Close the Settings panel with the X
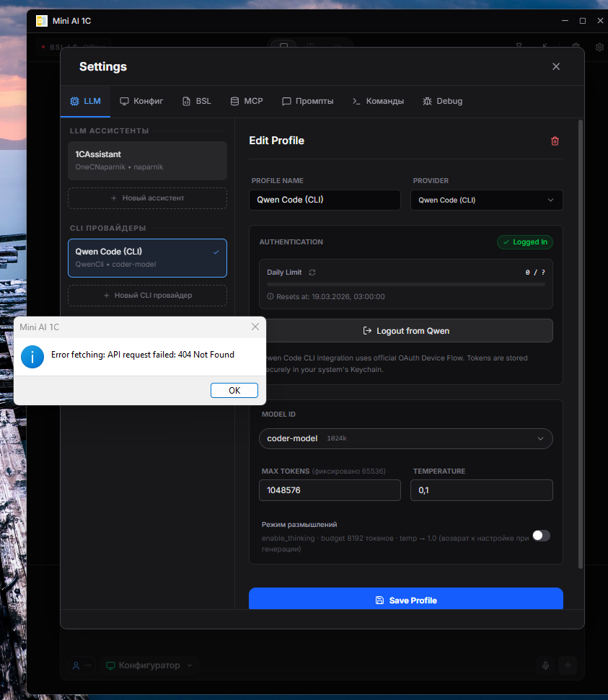The image size is (608, 700). click(555, 66)
